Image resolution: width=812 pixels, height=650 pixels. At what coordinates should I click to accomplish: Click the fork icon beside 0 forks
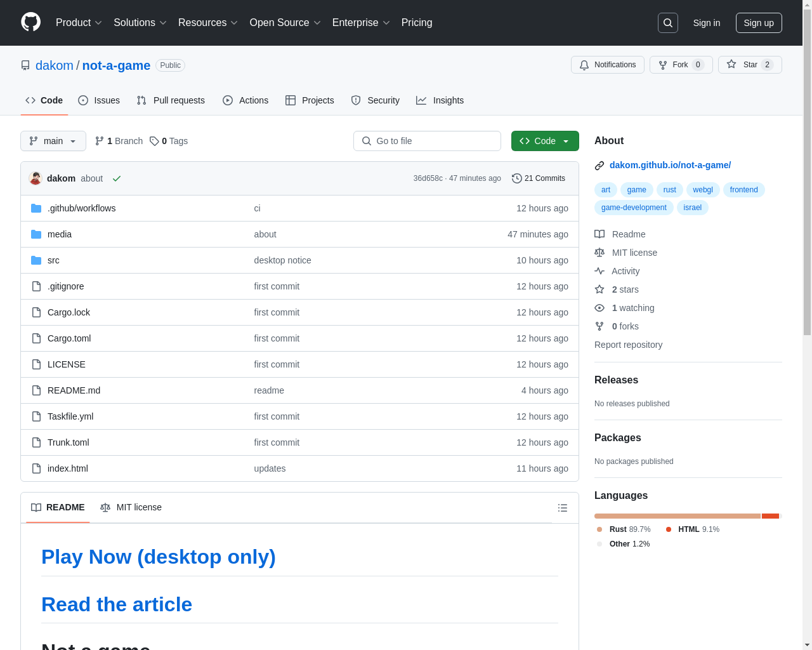pos(599,326)
